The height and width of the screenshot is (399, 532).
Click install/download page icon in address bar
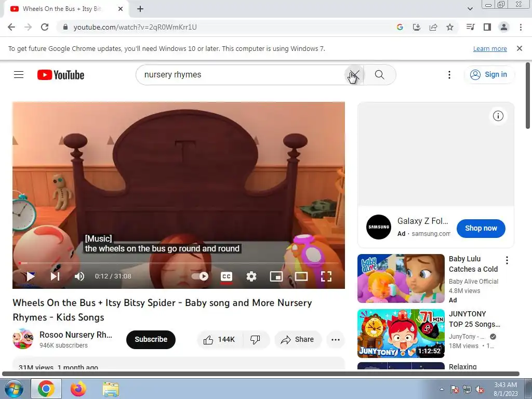[x=416, y=27]
